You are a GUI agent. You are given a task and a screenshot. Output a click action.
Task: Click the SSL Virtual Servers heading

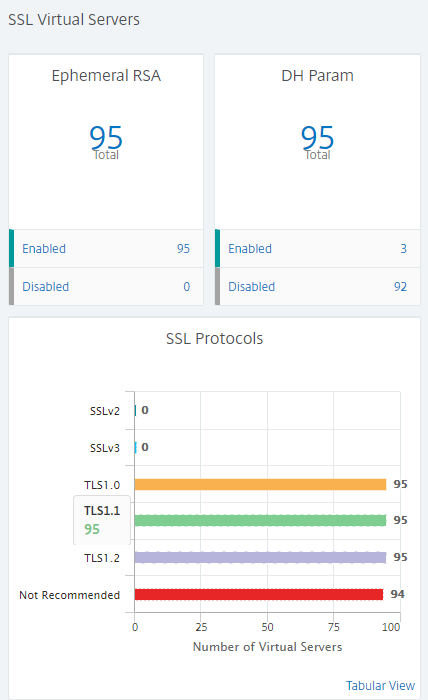[x=74, y=20]
